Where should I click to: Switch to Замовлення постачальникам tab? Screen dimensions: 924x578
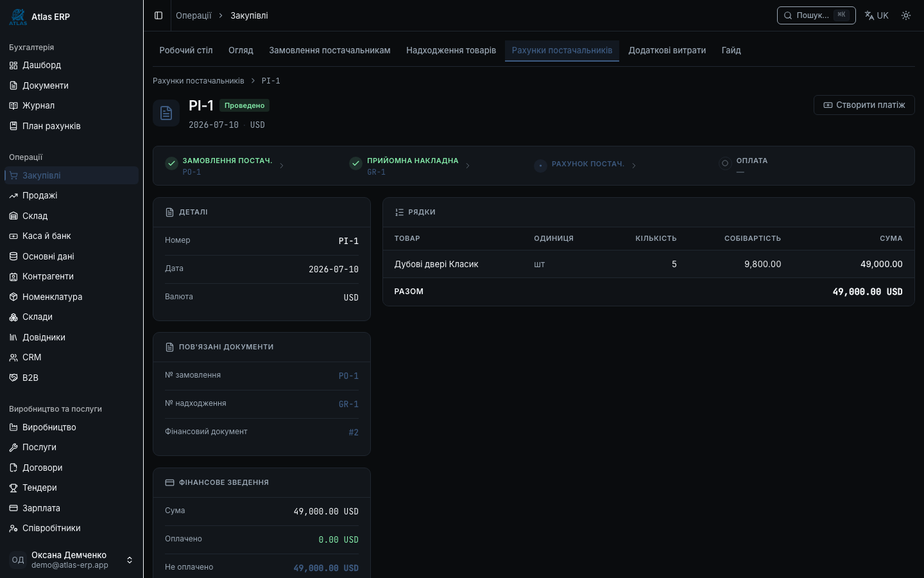click(330, 50)
